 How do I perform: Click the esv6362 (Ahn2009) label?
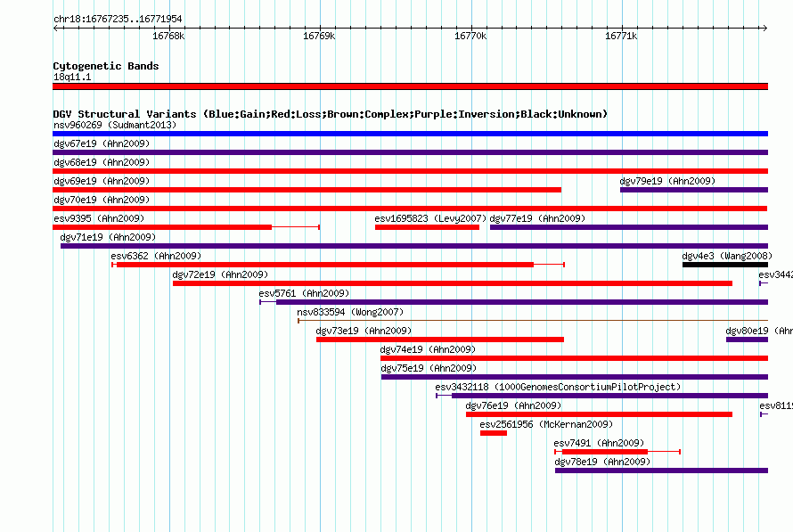[156, 256]
